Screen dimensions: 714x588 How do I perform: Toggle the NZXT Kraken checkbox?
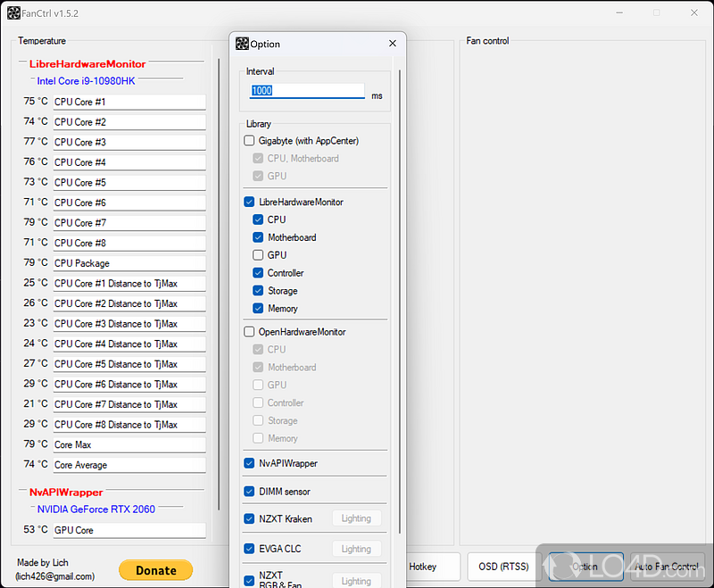click(x=249, y=518)
